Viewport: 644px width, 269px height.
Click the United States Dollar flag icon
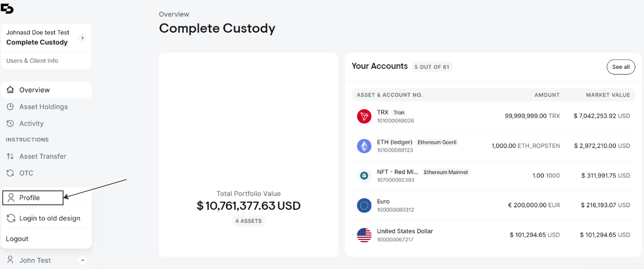click(364, 235)
